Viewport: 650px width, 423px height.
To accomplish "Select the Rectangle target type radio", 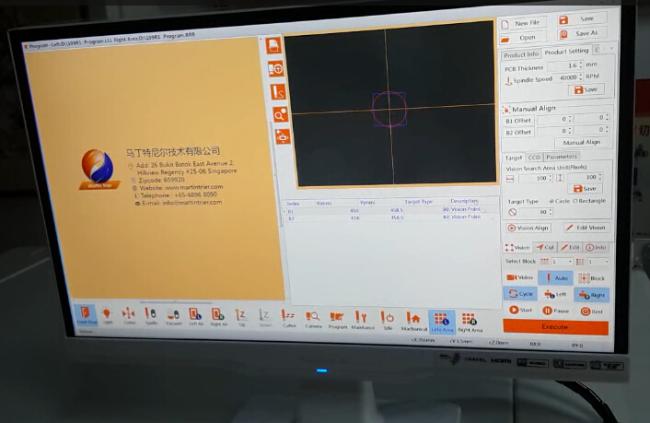I will tap(578, 200).
